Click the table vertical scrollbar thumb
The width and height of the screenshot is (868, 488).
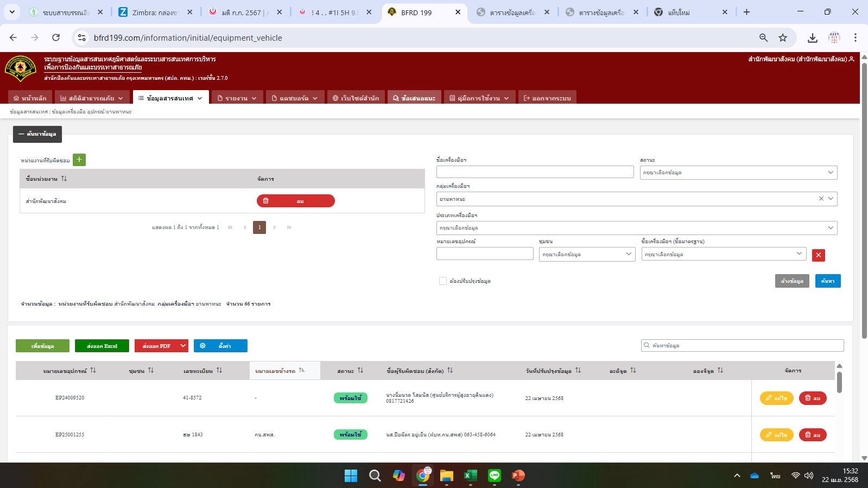[839, 382]
